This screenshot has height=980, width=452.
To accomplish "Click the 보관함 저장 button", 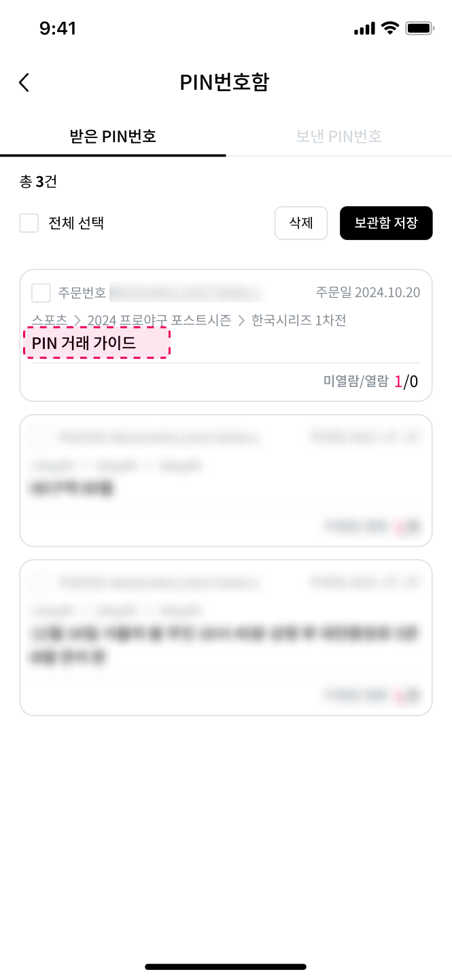I will 386,223.
